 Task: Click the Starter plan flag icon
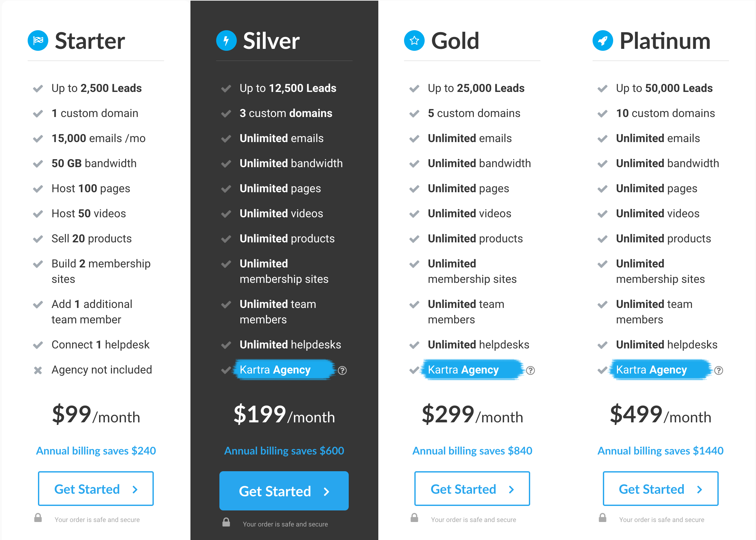pos(38,40)
